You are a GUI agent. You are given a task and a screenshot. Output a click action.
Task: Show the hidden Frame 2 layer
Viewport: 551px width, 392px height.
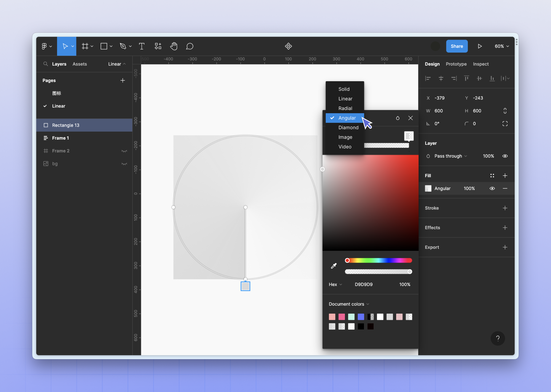124,151
